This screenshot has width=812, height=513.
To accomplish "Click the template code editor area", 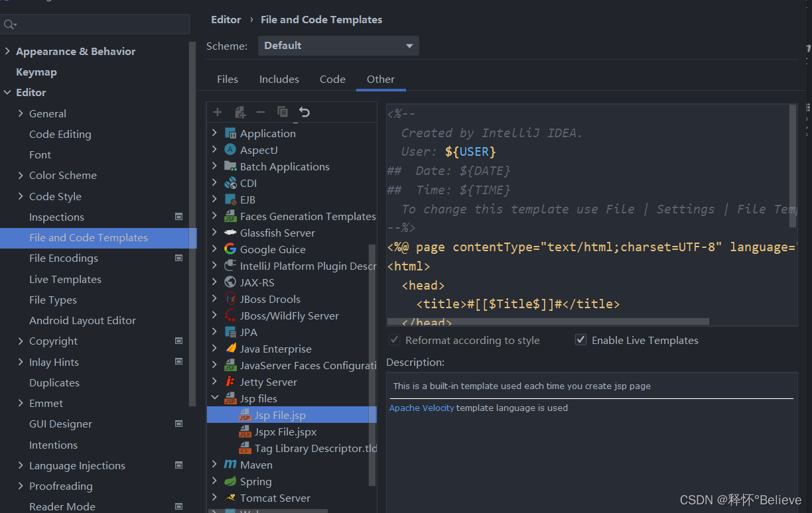I will pyautogui.click(x=590, y=214).
